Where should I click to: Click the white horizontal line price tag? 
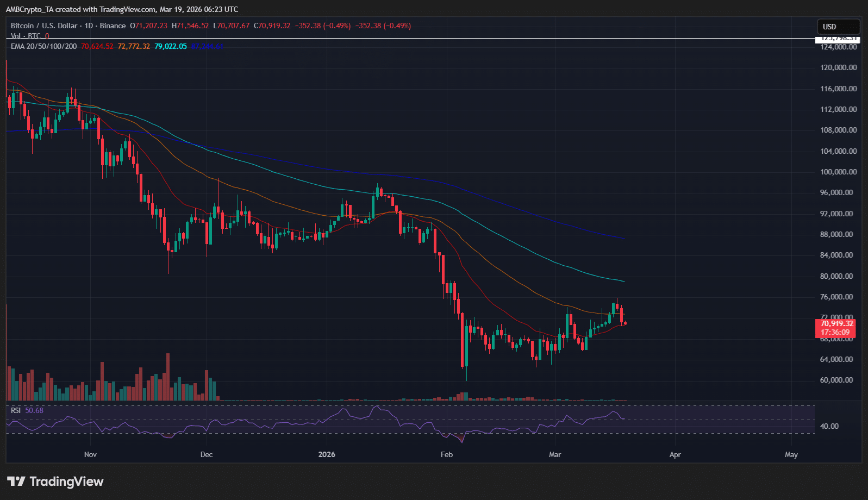click(838, 39)
